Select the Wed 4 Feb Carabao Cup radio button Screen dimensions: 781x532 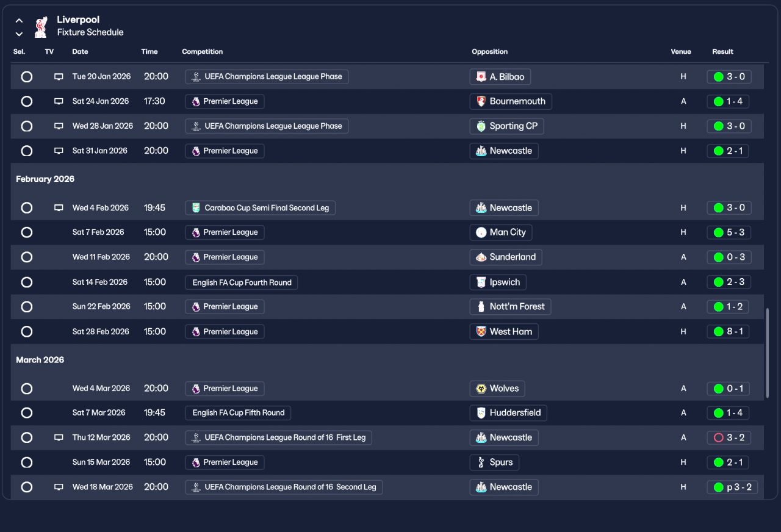click(27, 208)
